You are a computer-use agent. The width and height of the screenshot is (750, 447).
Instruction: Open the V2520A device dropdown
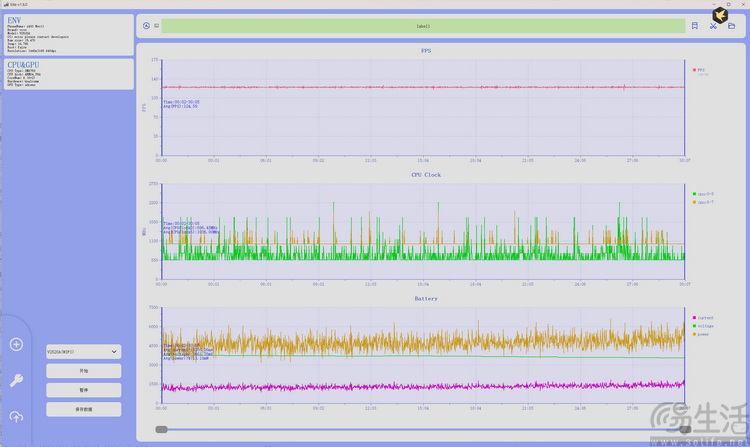click(x=83, y=352)
